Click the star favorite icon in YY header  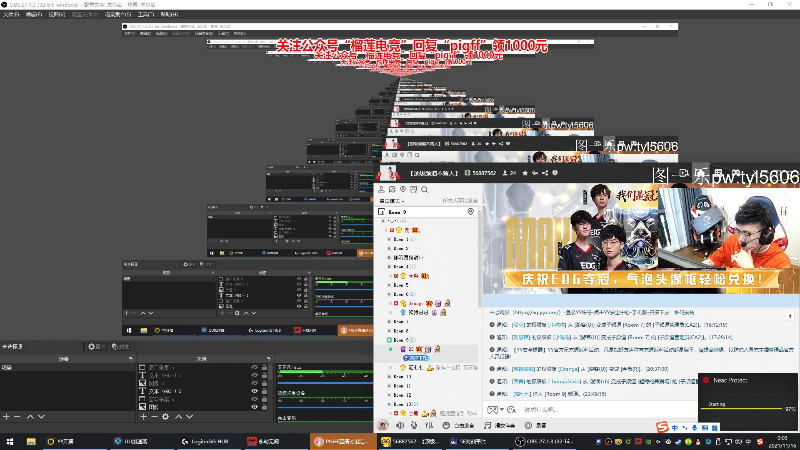point(525,173)
